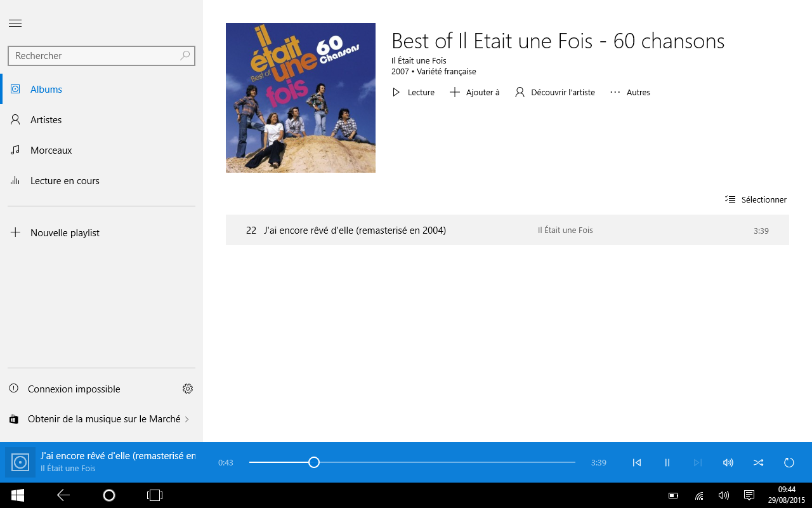Image resolution: width=812 pixels, height=508 pixels.
Task: Activate Sélectionner mode for tracks
Action: [756, 199]
